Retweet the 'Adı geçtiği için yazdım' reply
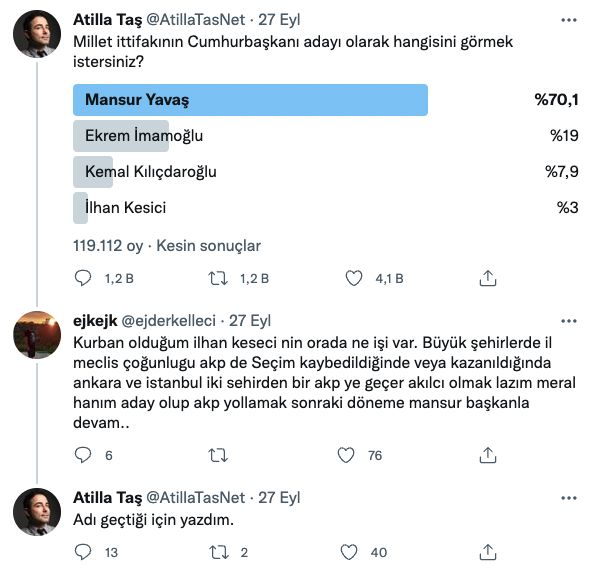The height and width of the screenshot is (570, 591). click(x=219, y=552)
